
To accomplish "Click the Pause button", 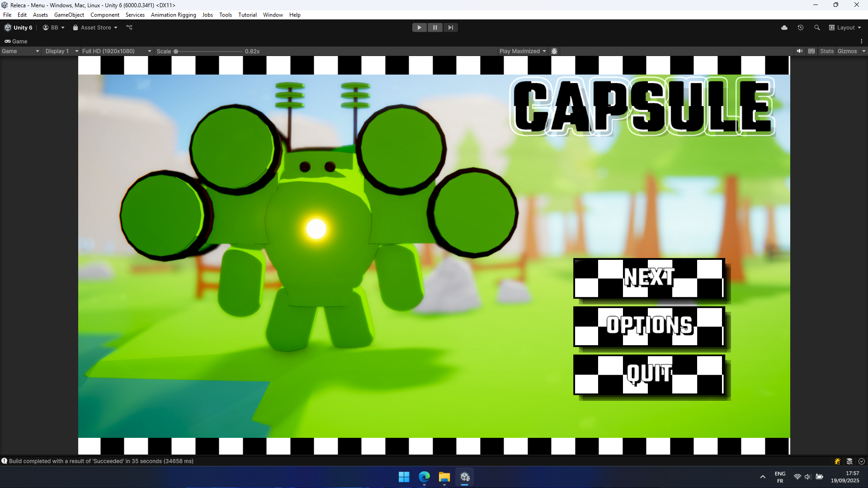I will (x=435, y=28).
